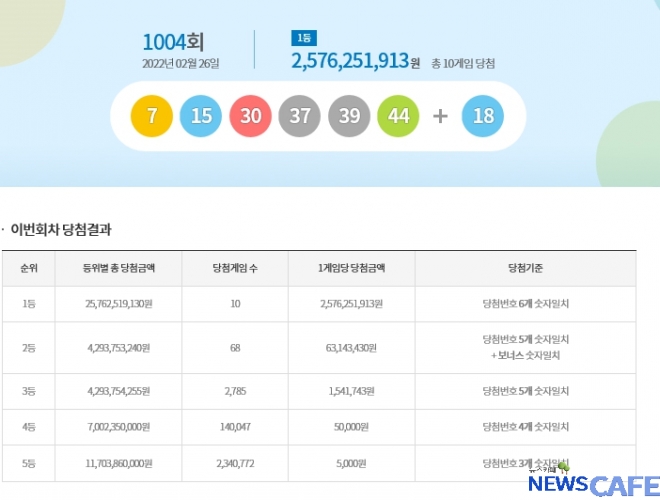The width and height of the screenshot is (660, 500).
Task: Click the gray number 37 ball
Action: pos(299,116)
